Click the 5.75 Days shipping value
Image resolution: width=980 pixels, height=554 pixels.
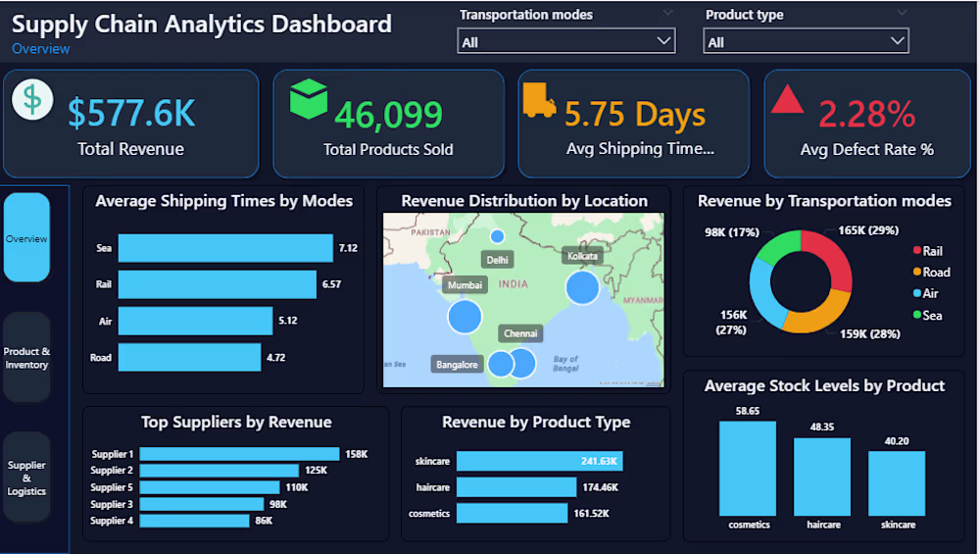[635, 115]
